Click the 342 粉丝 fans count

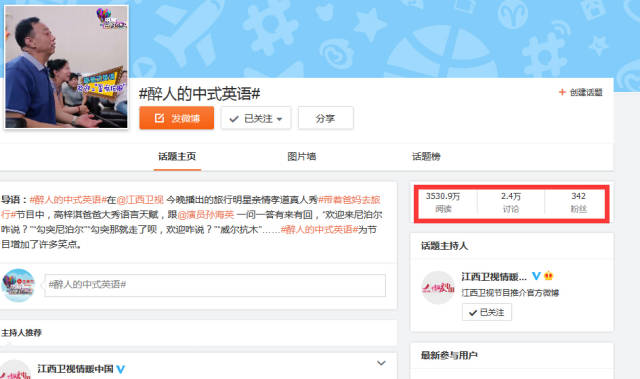pyautogui.click(x=578, y=202)
